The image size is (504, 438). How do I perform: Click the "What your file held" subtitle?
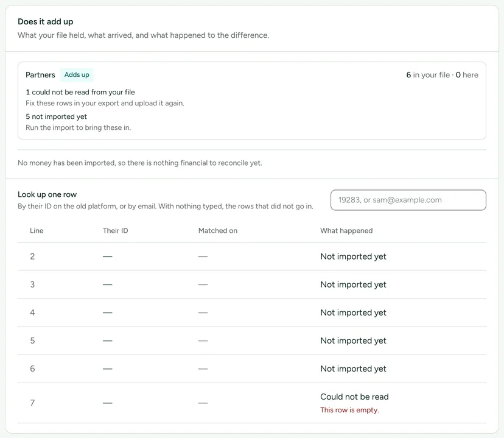[x=144, y=35]
